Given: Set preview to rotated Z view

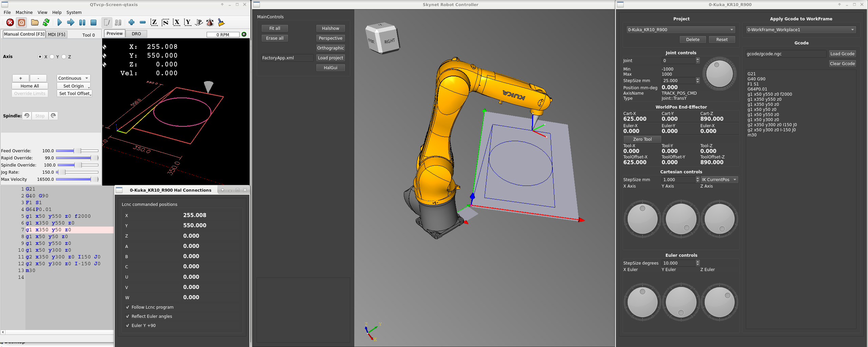Looking at the screenshot, I should click(165, 22).
